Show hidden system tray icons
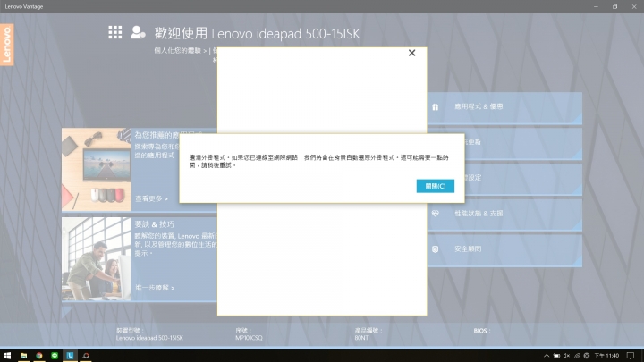This screenshot has height=362, width=644. pos(547,356)
